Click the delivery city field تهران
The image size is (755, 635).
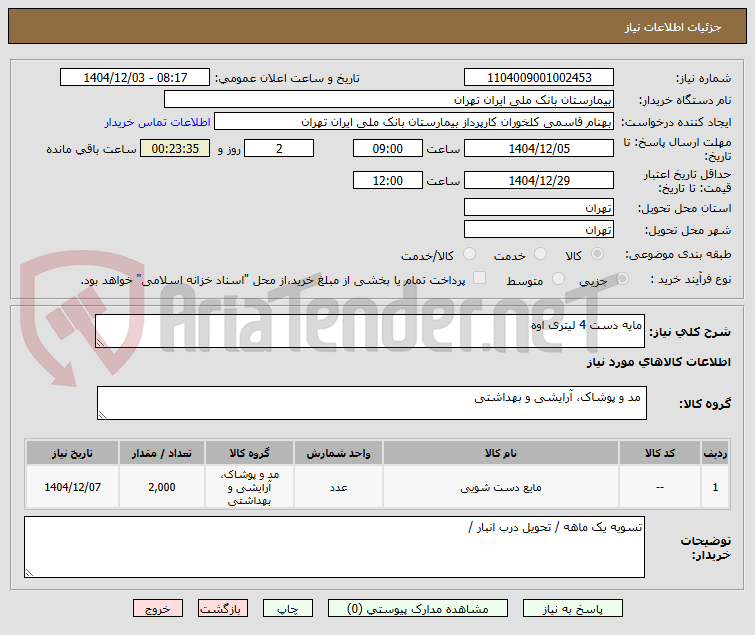tap(539, 230)
